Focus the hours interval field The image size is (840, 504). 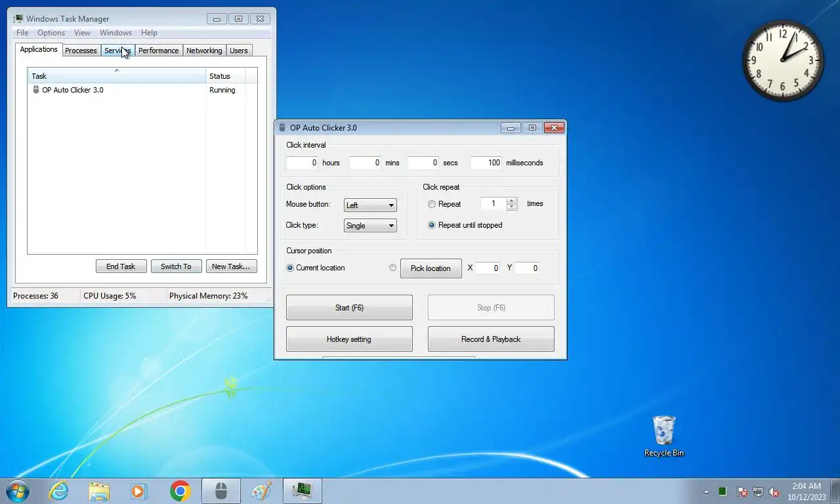point(302,163)
